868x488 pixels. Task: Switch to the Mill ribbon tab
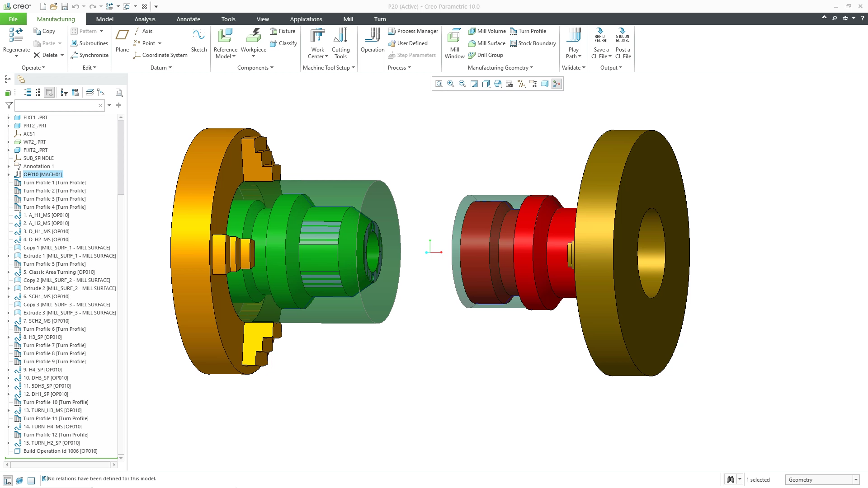348,19
